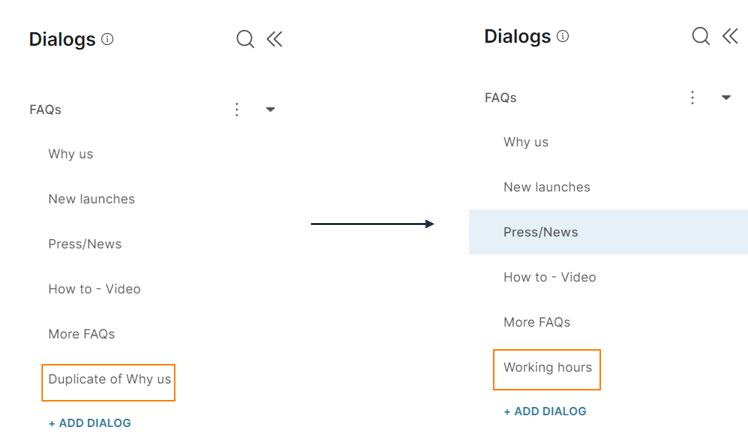Open New launches dialog in left panel

click(92, 199)
